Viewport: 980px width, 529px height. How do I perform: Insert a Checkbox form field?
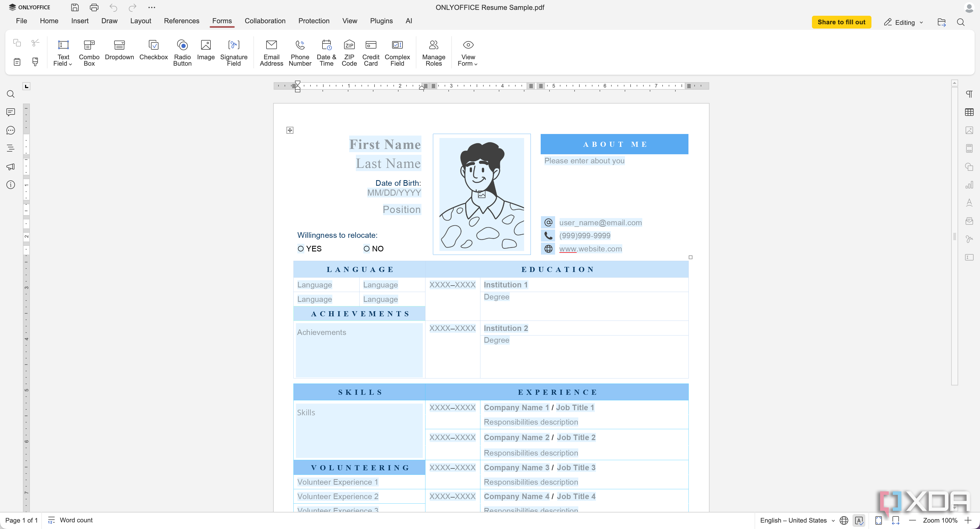tap(153, 50)
